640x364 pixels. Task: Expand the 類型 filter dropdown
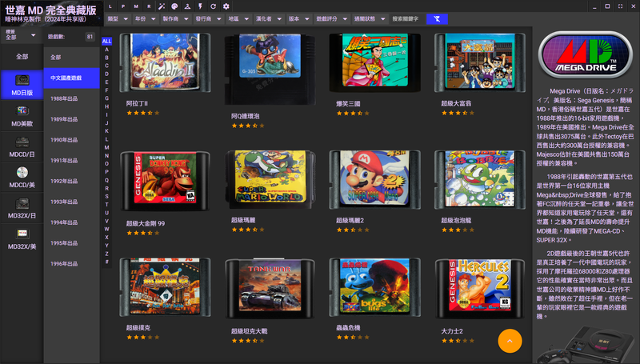(118, 18)
